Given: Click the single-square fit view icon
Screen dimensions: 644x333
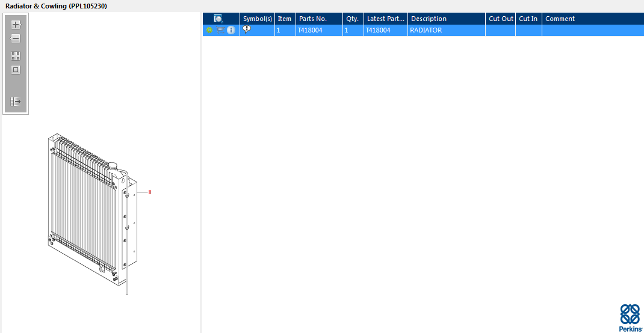Looking at the screenshot, I should (x=16, y=70).
